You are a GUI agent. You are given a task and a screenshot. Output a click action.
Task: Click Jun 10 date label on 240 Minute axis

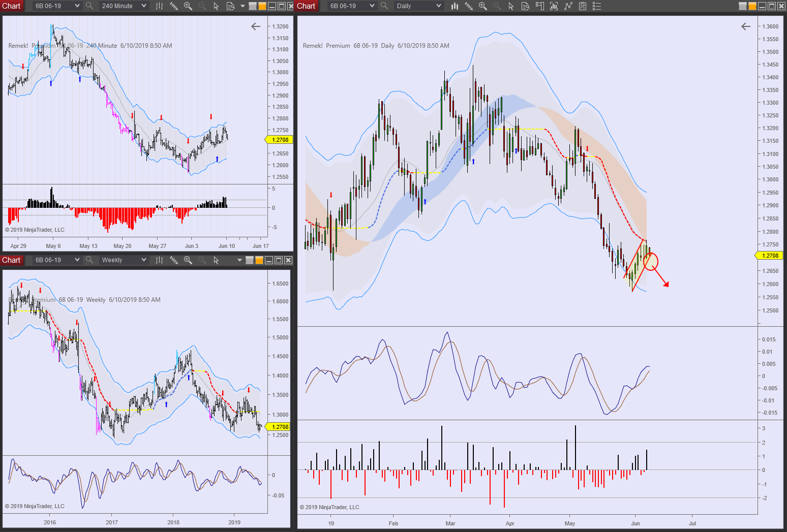[227, 246]
